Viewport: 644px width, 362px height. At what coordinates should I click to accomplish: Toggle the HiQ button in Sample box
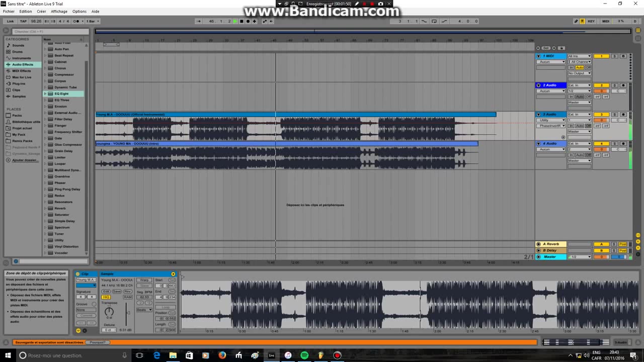[x=106, y=297]
